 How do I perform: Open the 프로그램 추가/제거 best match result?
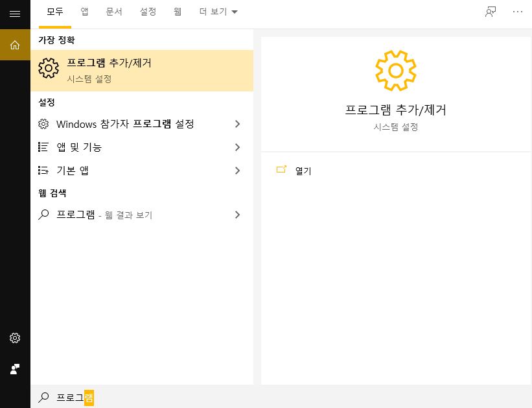[x=142, y=71]
